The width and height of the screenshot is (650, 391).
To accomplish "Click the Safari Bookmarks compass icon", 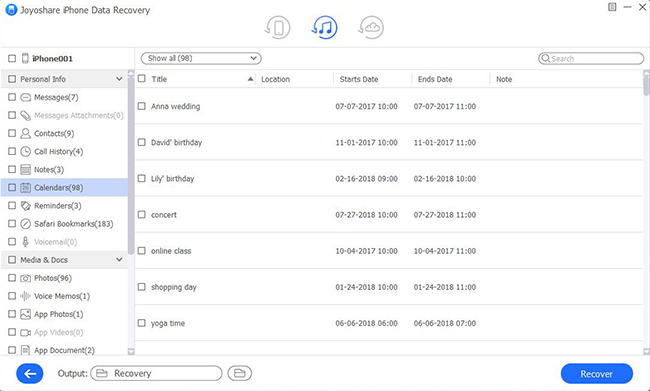I will [x=26, y=224].
